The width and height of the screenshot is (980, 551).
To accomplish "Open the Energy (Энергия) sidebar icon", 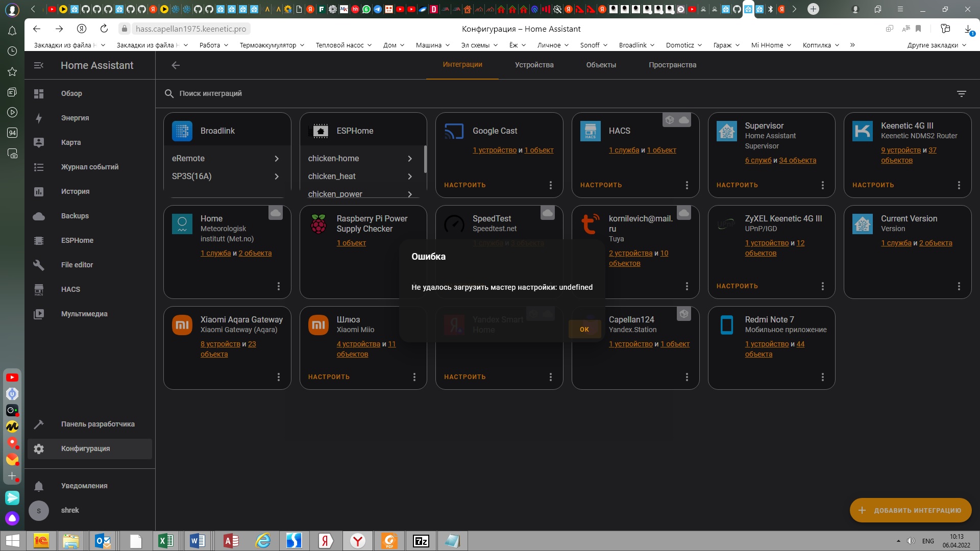I will (x=39, y=118).
